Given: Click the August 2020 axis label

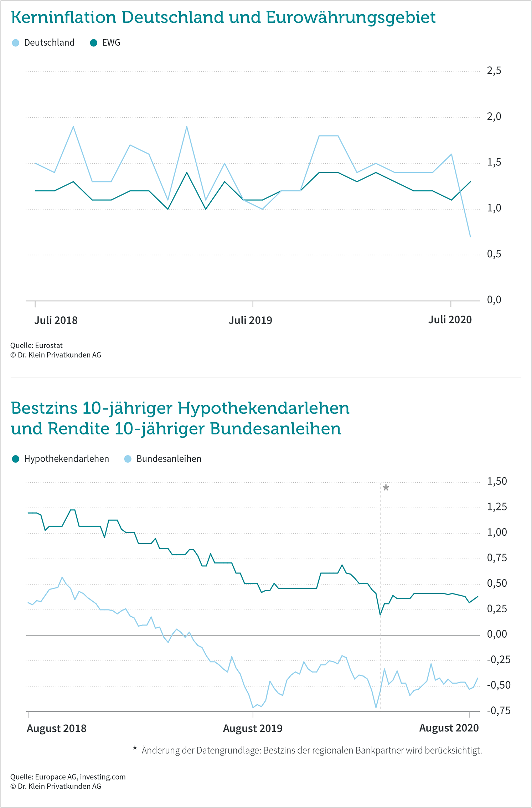Looking at the screenshot, I should tap(449, 728).
